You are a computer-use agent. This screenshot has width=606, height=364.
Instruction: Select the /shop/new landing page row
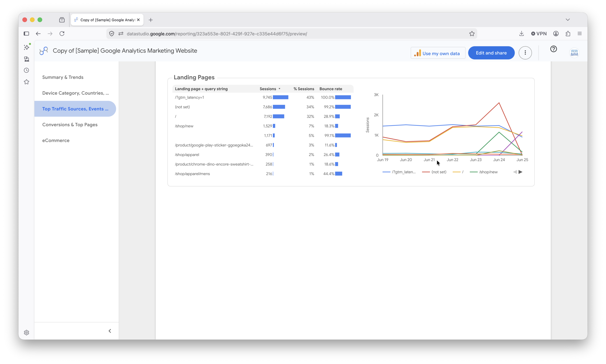[x=263, y=126]
